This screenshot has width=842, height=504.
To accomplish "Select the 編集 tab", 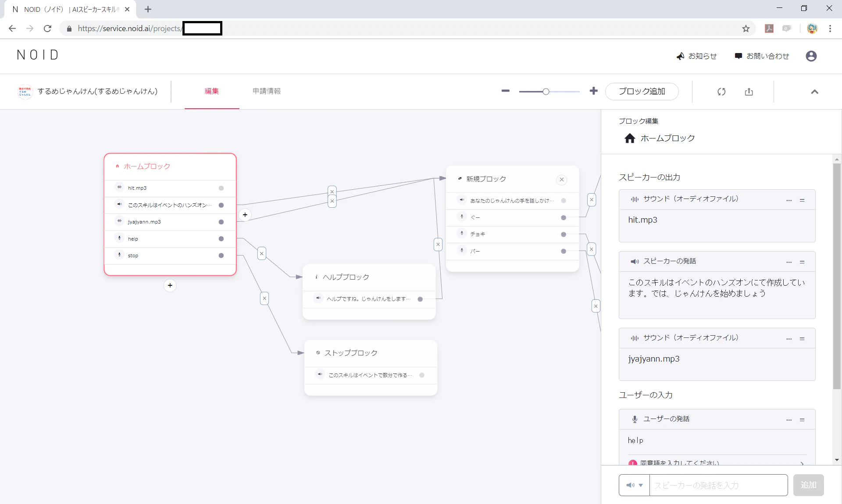I will point(212,91).
